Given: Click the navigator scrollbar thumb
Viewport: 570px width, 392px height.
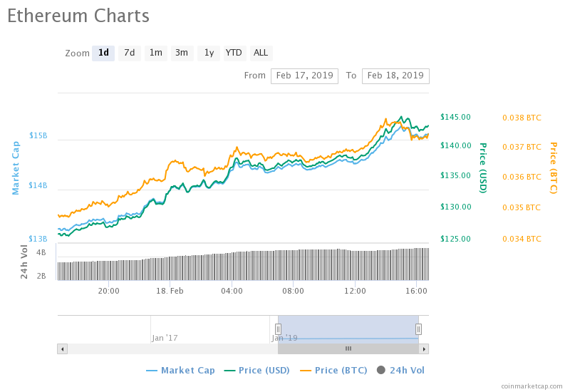Looking at the screenshot, I should pos(348,349).
